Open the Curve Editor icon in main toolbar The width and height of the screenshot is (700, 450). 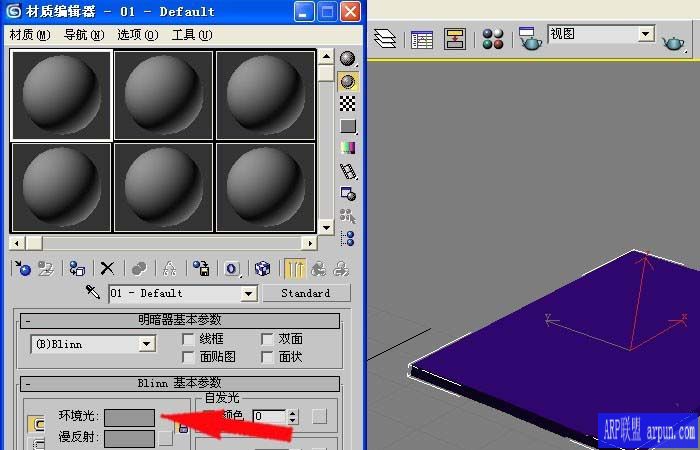coord(422,39)
